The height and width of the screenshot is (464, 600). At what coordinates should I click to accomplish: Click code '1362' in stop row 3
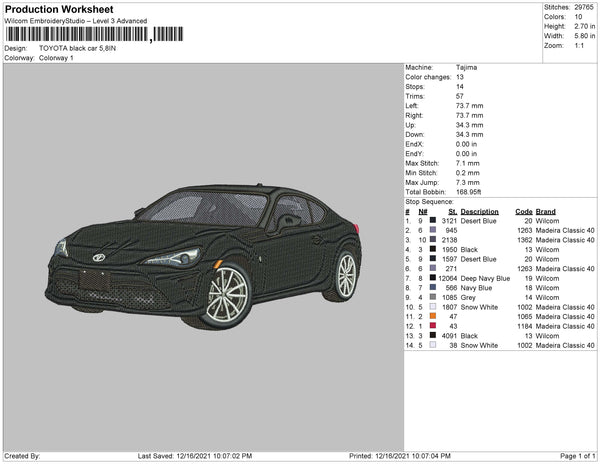[x=525, y=240]
